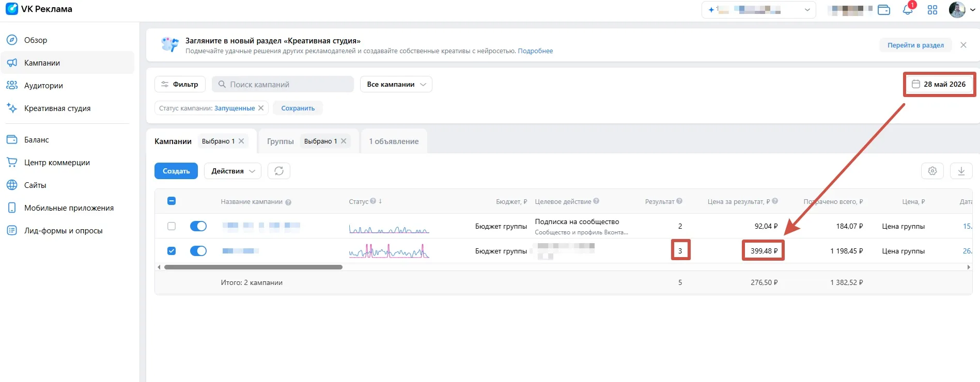
Task: Open the 28 май 2026 date picker
Action: (x=939, y=84)
